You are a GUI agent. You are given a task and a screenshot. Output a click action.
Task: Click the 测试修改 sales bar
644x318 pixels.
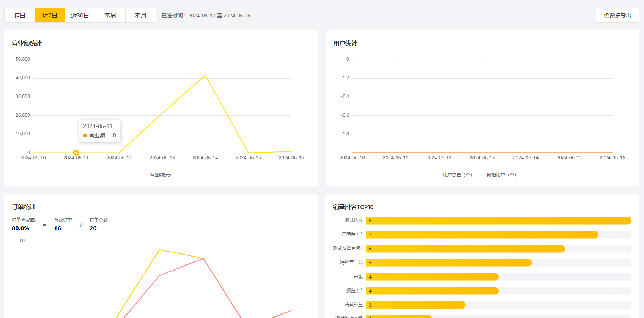click(x=498, y=221)
